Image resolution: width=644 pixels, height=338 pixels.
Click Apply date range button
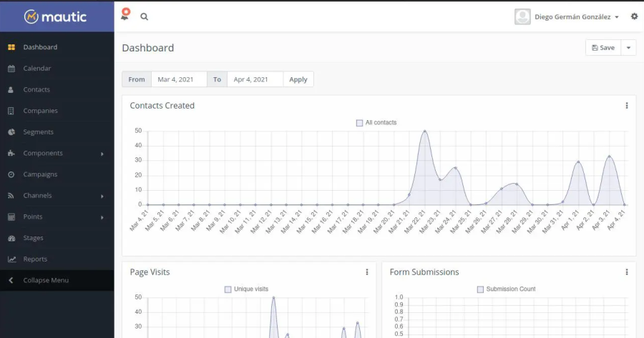(x=298, y=79)
